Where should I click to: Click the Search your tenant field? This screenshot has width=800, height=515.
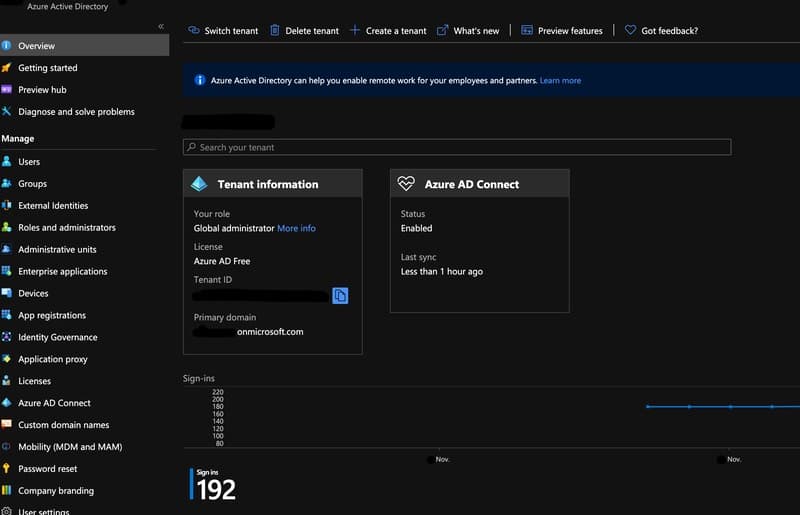(x=457, y=147)
